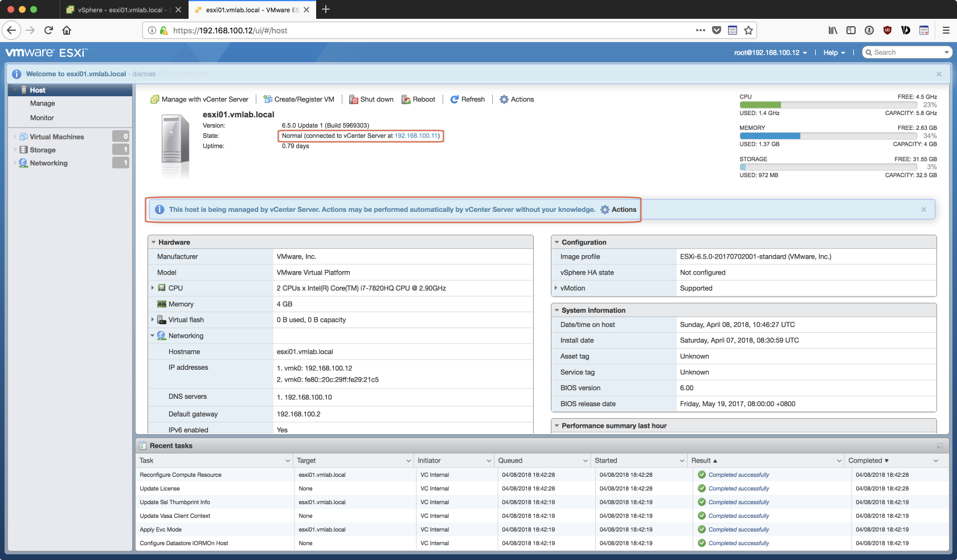Expand the vMotion configuration row
This screenshot has width=957, height=560.
(556, 288)
